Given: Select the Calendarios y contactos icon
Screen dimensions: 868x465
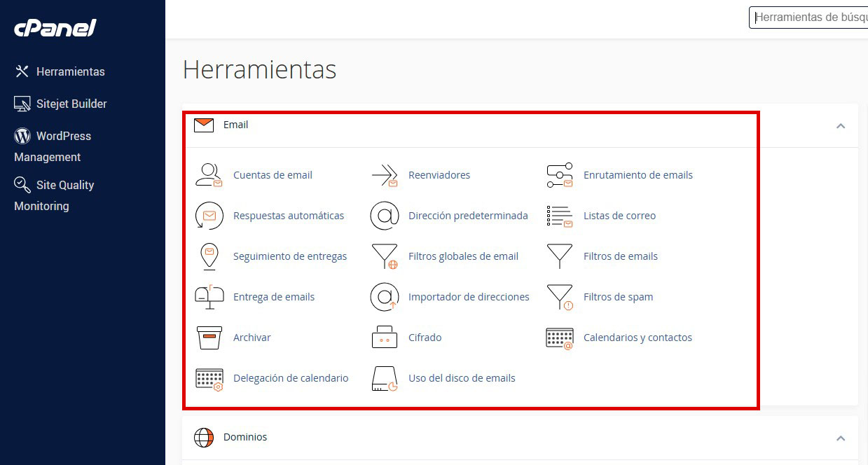Looking at the screenshot, I should click(x=559, y=338).
